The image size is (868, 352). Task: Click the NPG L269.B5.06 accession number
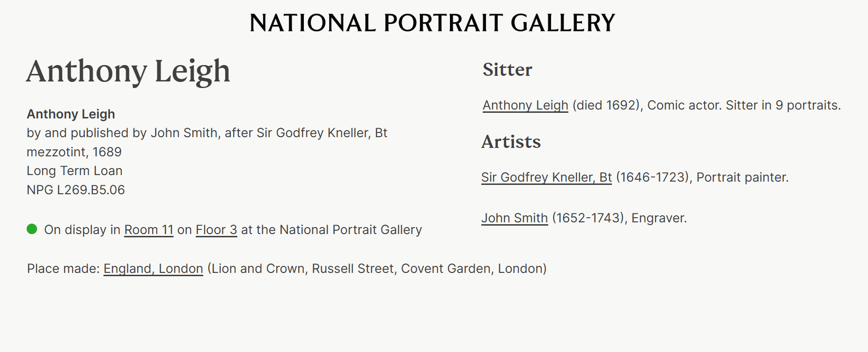pos(76,190)
